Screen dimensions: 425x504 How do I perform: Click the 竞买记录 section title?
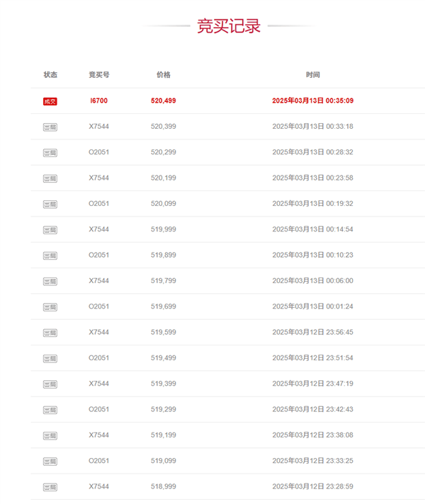tap(229, 26)
